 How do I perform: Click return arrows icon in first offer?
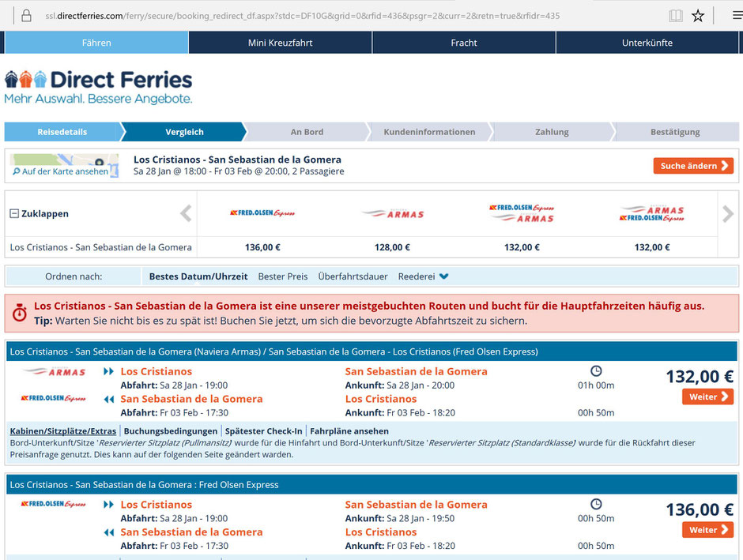(x=109, y=399)
